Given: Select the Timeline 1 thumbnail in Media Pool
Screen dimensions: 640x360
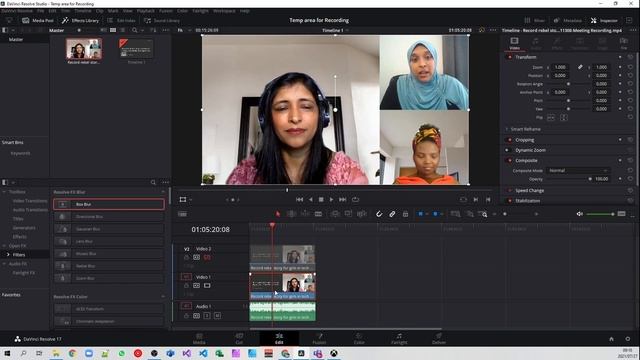Looking at the screenshot, I should point(136,49).
